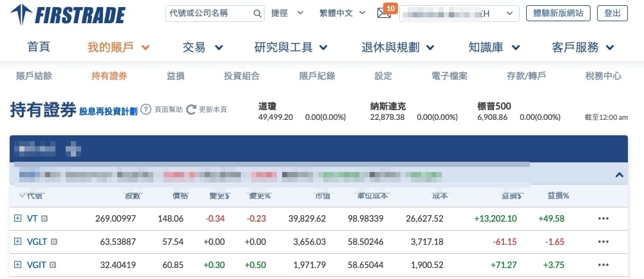The height and width of the screenshot is (279, 644).
Task: Expand the VGLT row plus box
Action: [17, 242]
